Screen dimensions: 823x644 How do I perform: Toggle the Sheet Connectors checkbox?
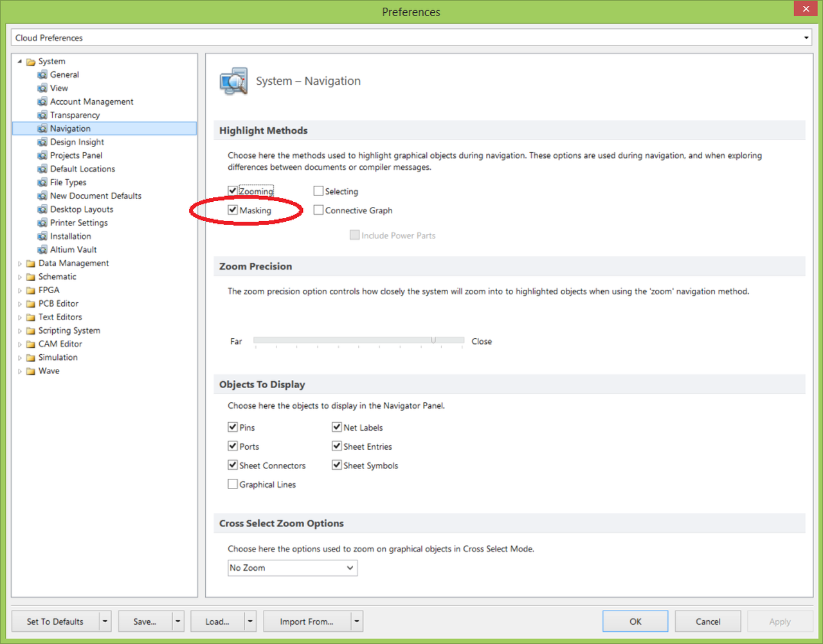click(x=233, y=465)
